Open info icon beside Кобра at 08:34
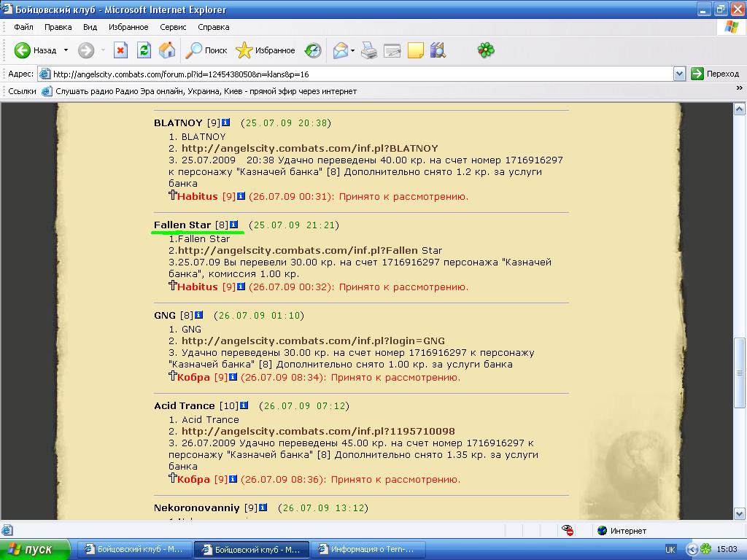 [233, 377]
